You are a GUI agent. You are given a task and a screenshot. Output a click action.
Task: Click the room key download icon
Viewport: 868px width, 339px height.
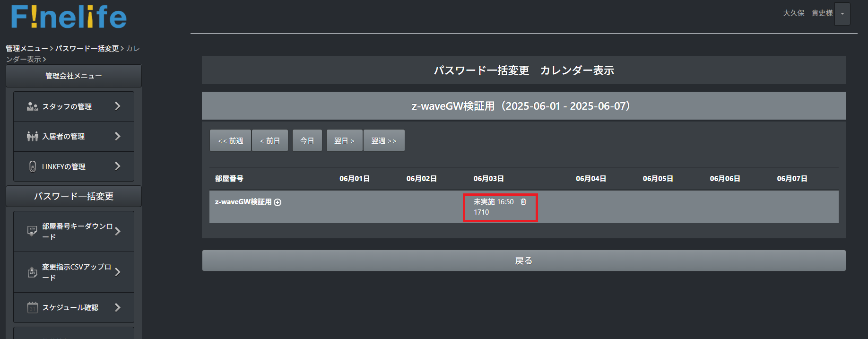pyautogui.click(x=32, y=231)
